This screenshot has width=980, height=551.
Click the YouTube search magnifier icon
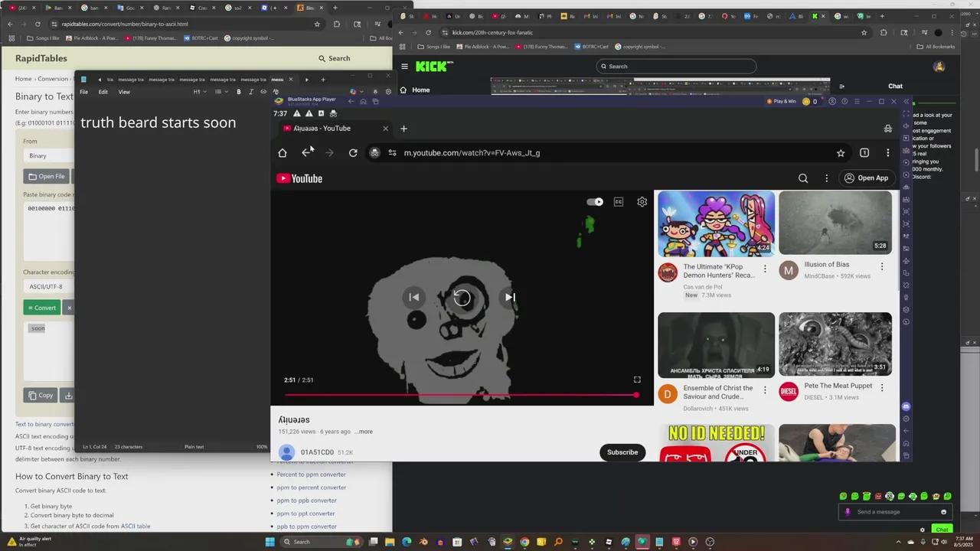(x=803, y=178)
